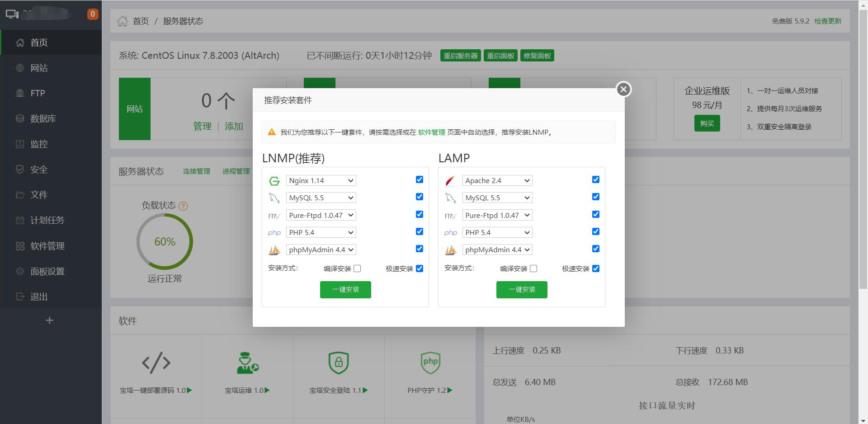The height and width of the screenshot is (424, 868).
Task: Click the phpMyAdmin sail icon in LNMP column
Action: pos(274,249)
